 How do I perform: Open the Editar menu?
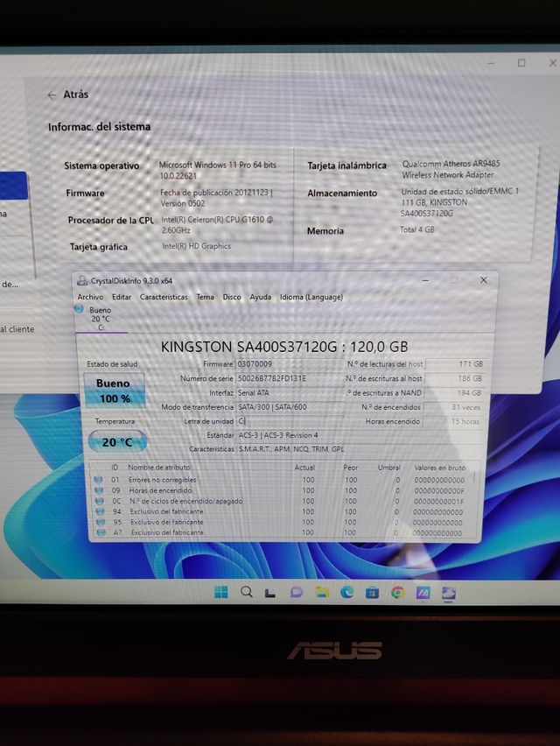[x=122, y=297]
